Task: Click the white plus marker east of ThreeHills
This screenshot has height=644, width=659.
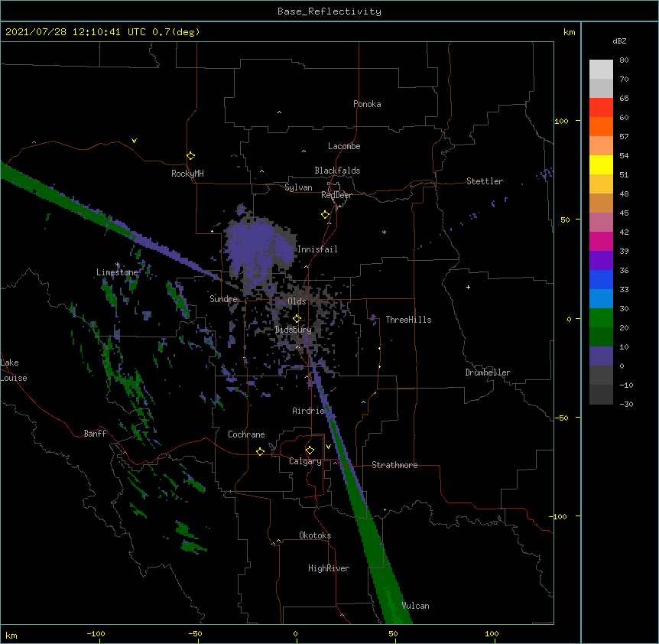Action: 468,287
